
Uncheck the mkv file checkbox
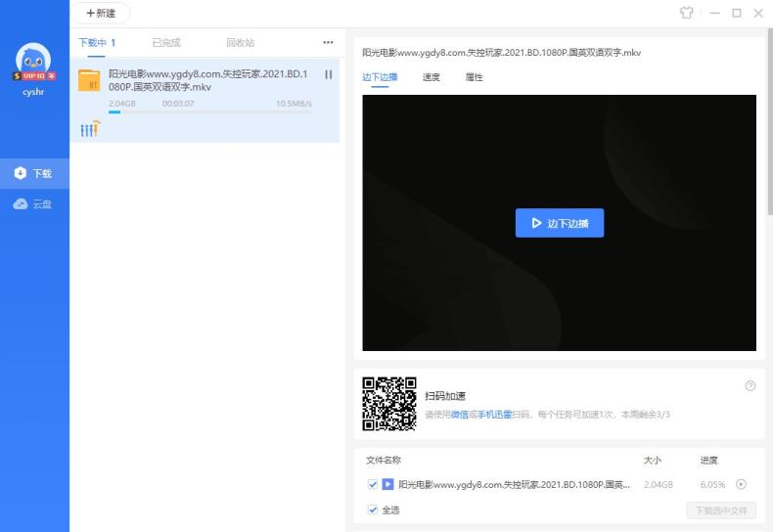coord(373,484)
